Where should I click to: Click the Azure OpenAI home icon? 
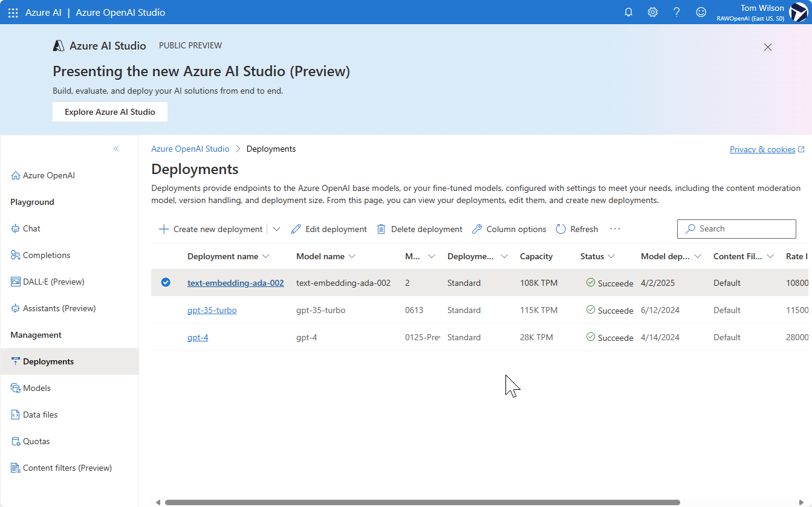(16, 175)
